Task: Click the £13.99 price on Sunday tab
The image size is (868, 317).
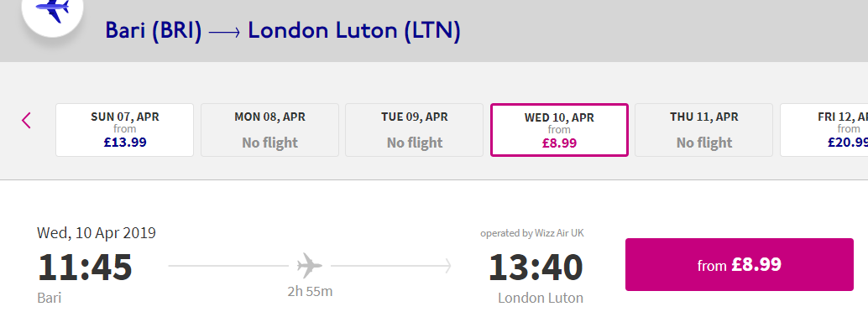Action: [x=125, y=143]
